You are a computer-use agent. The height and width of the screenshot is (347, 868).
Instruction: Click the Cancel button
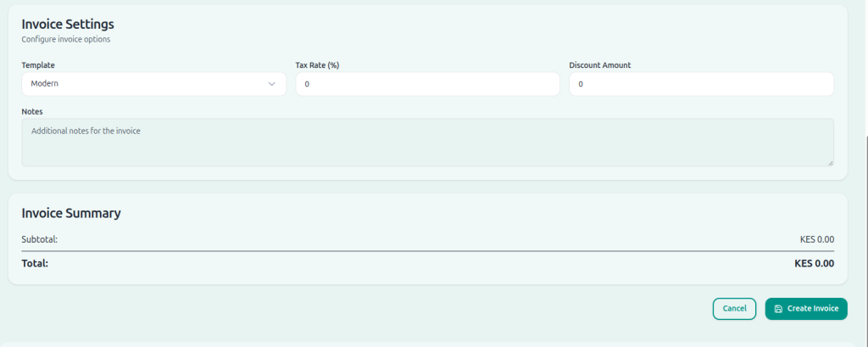[x=734, y=309]
